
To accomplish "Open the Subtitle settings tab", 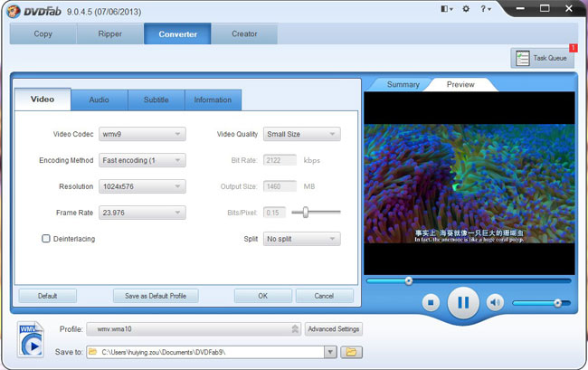I will [x=156, y=100].
